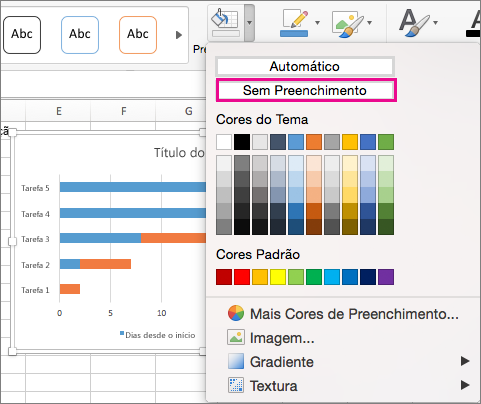Expand the shape styles gallery arrow

pos(179,35)
